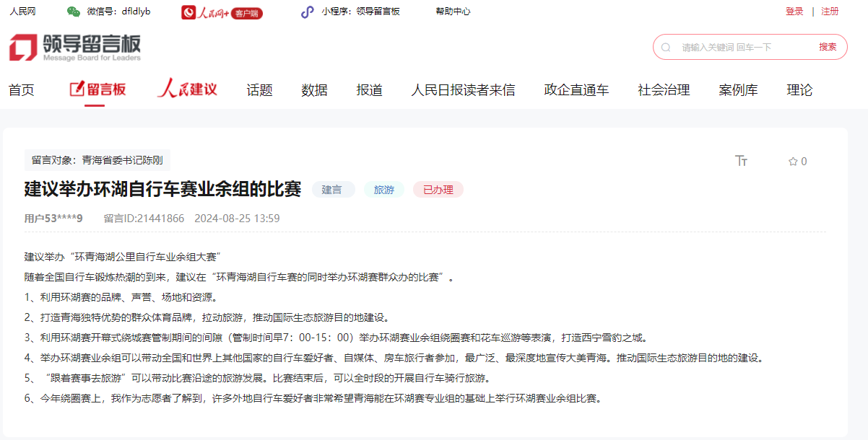Switch to the 数据 tab
This screenshot has height=440, width=868.
[x=313, y=89]
